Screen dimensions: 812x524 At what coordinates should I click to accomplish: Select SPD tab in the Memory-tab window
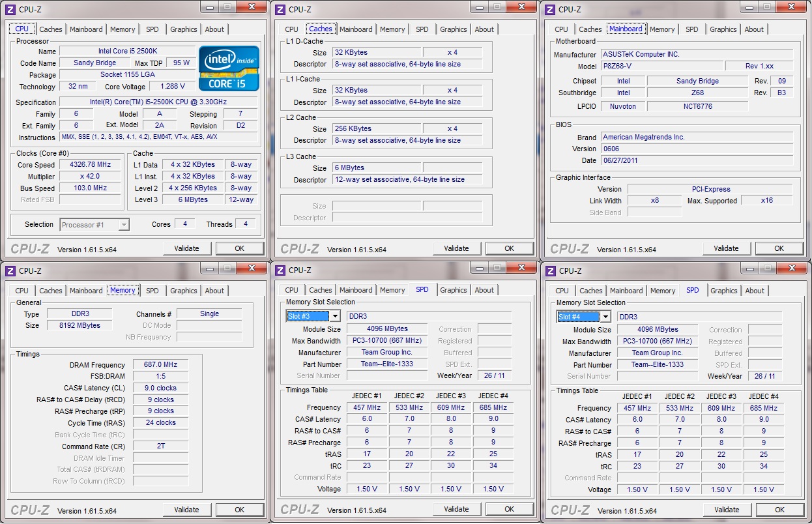(152, 291)
